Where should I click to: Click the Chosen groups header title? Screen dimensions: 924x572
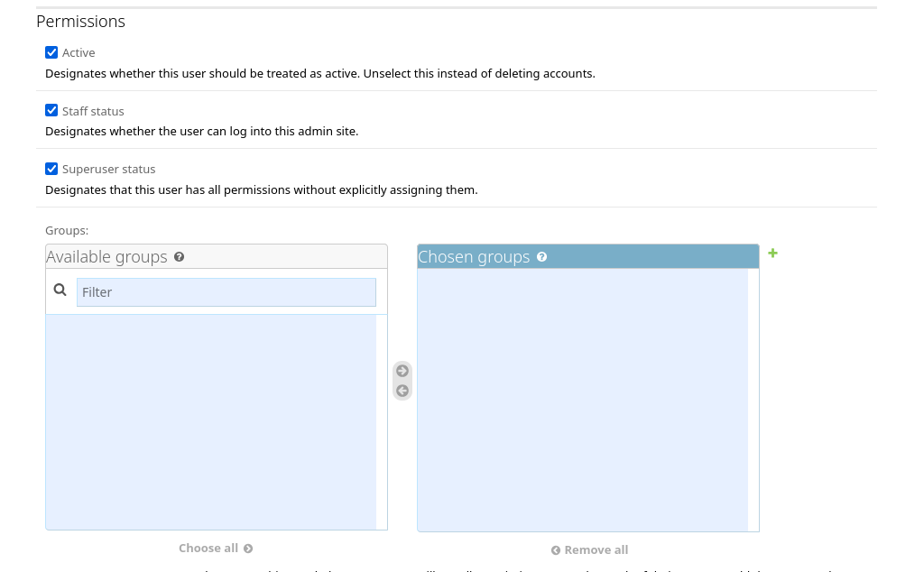pos(474,257)
